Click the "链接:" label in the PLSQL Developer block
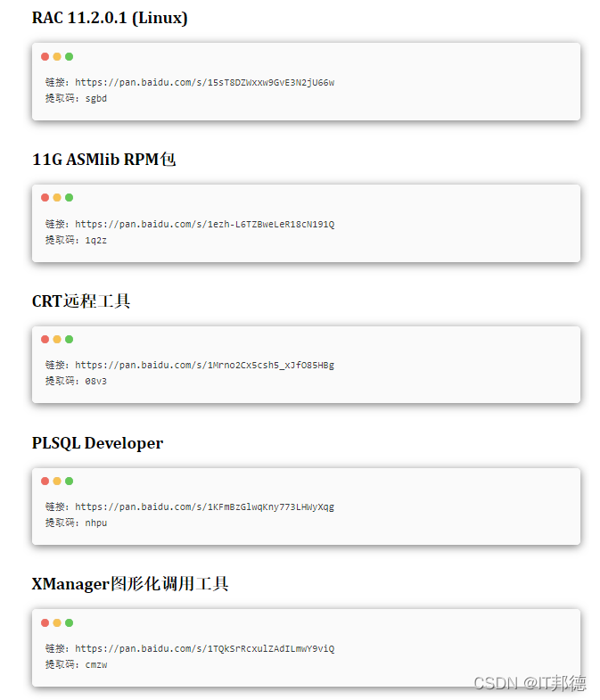 click(x=57, y=507)
